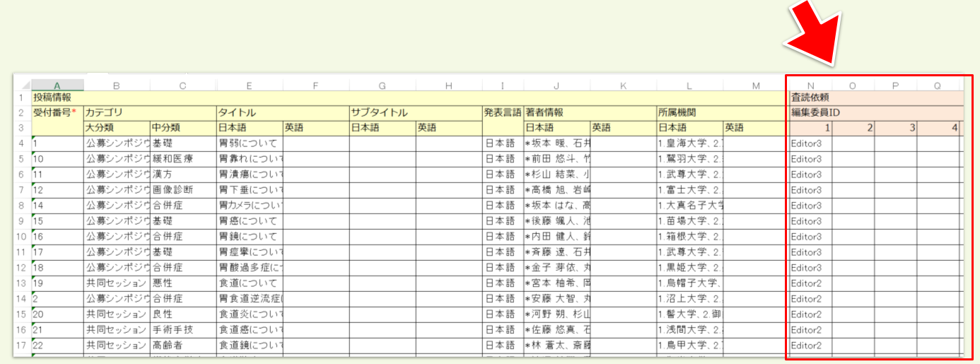Click receipt number 10 cell
The height and width of the screenshot is (364, 980).
pos(57,159)
